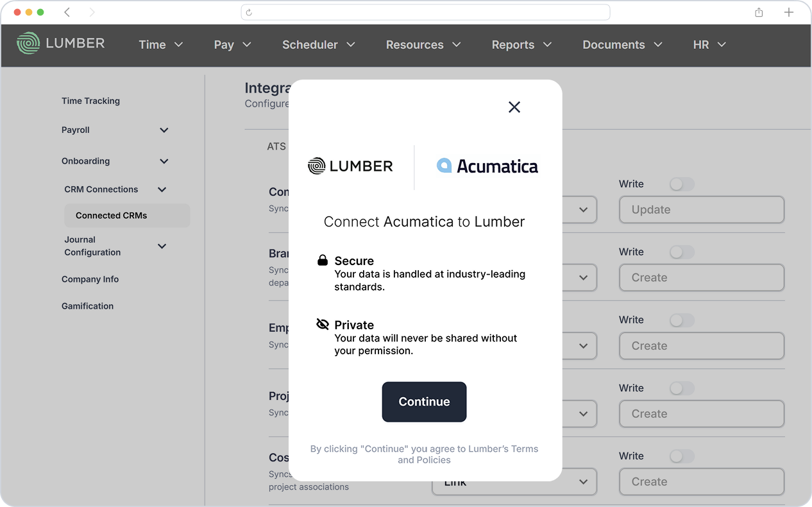Click the ATS tab label
Screen dimensions: 812x507
[276, 146]
